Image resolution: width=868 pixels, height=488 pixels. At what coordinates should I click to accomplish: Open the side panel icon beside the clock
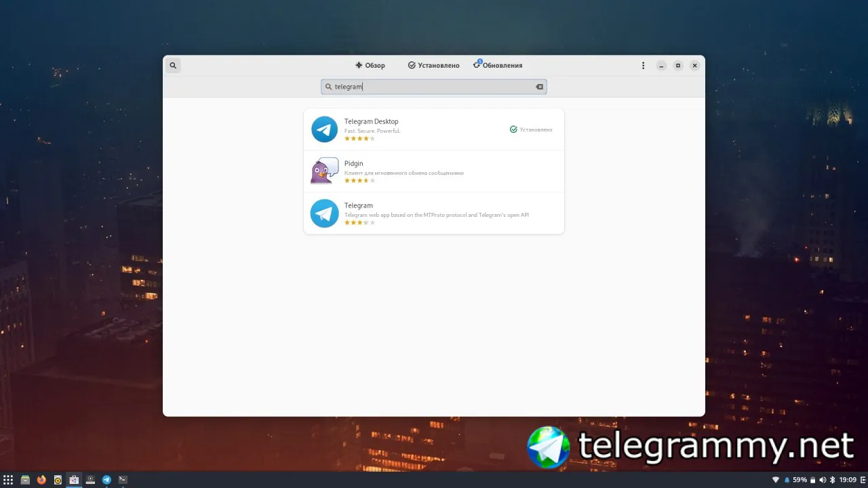pos(863,480)
